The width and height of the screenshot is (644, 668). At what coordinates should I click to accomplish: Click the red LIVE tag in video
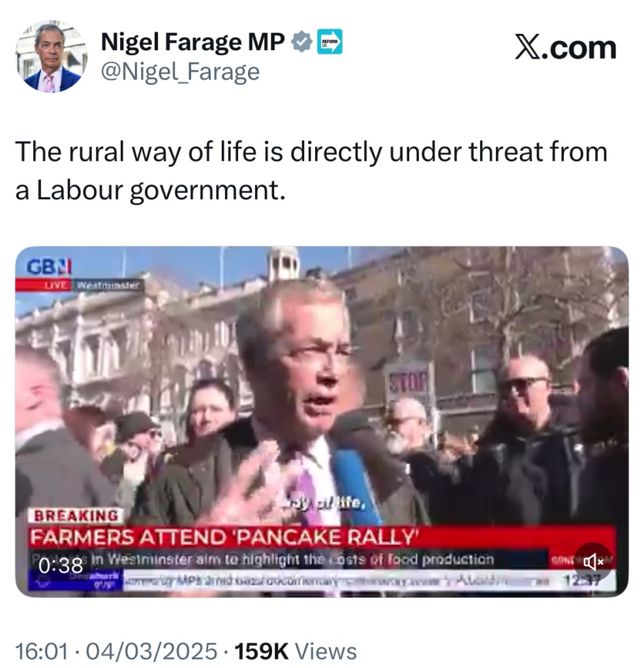57,285
